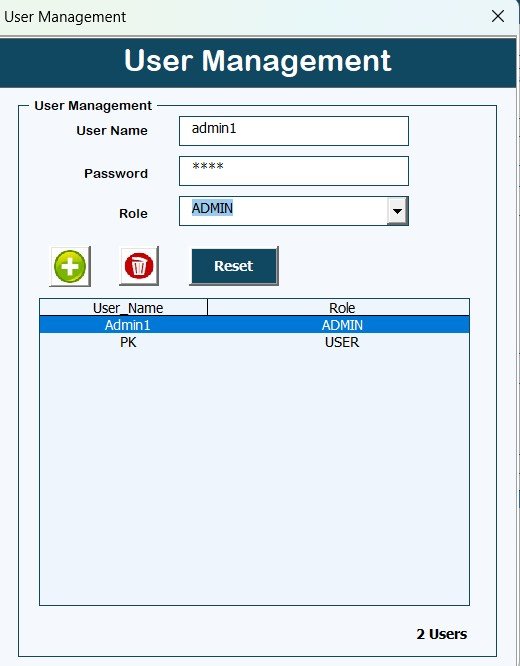Image resolution: width=520 pixels, height=666 pixels.
Task: Click the 'Password' field label
Action: point(116,173)
